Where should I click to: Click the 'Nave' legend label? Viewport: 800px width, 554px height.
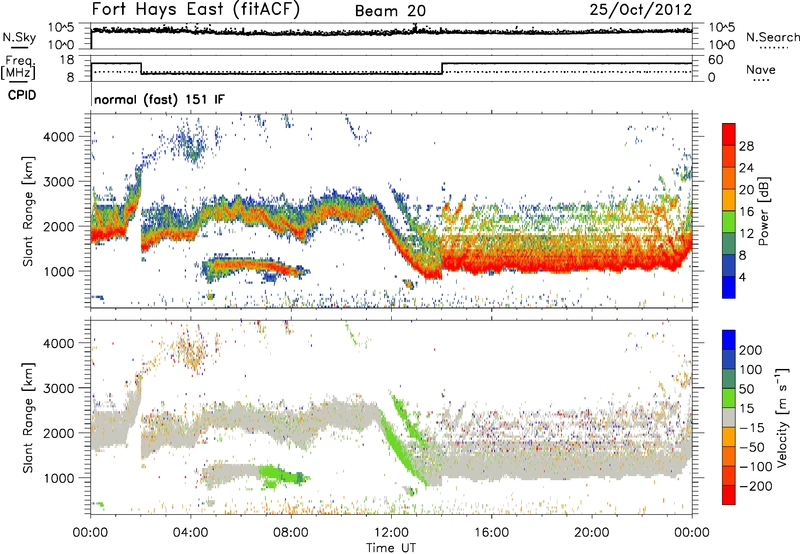click(x=761, y=69)
